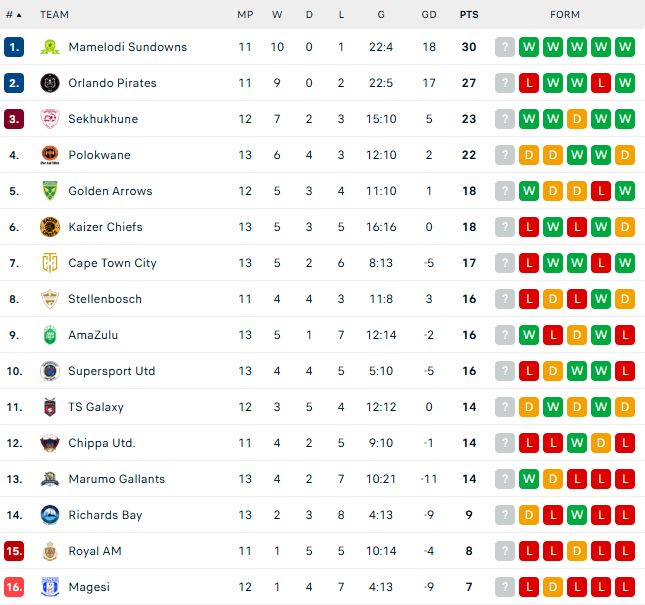Click the TEAM column header
This screenshot has height=605, width=645.
click(x=55, y=15)
